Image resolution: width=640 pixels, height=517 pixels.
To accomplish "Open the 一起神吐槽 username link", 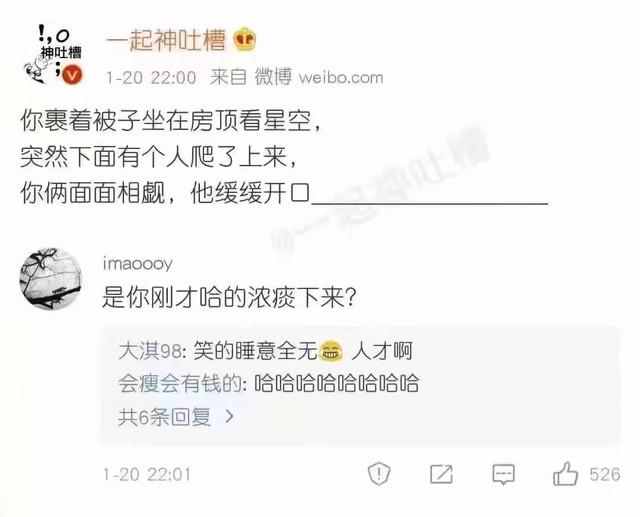I will (166, 40).
